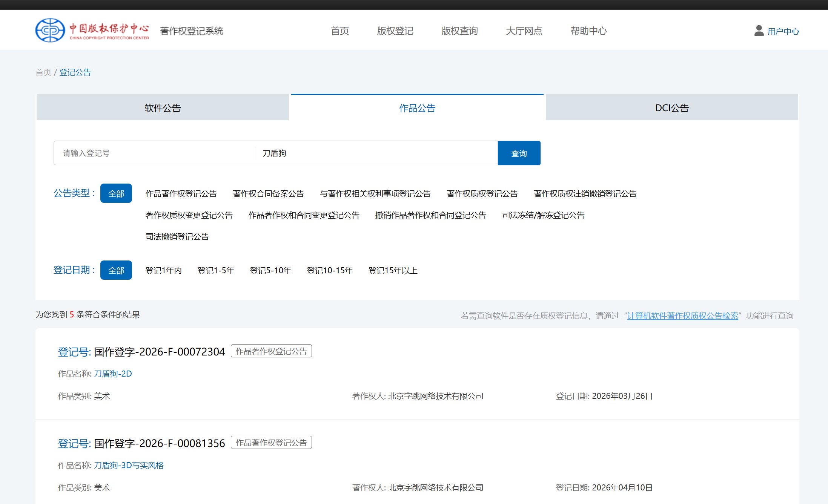Image resolution: width=828 pixels, height=504 pixels.
Task: Open the work 刀盾狗-3D写实风格
Action: [129, 465]
